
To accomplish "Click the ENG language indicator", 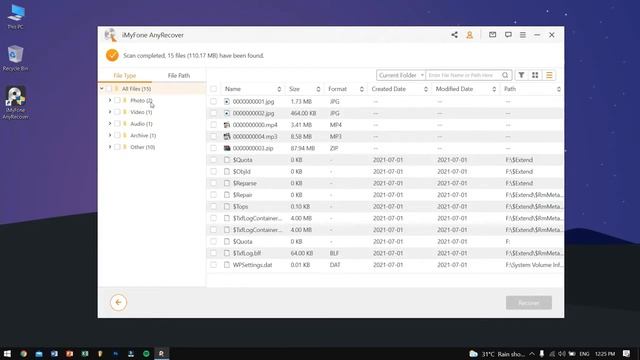I will click(584, 354).
